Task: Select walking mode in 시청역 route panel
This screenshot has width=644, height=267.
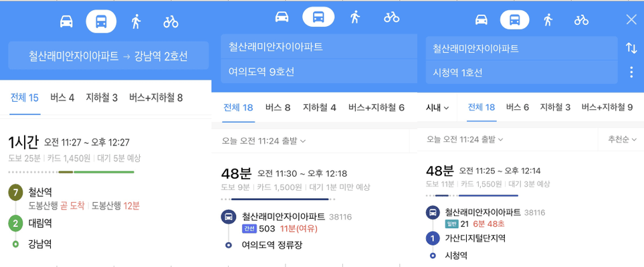Action: [x=548, y=19]
